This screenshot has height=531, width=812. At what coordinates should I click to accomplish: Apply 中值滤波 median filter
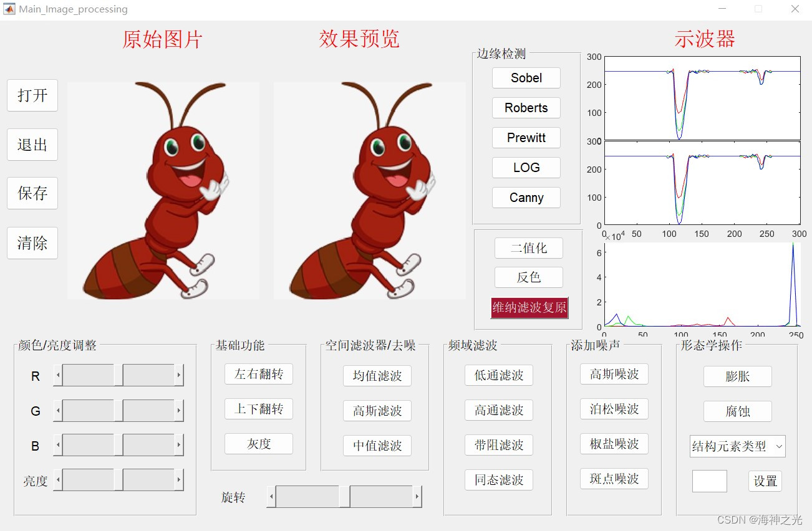377,446
